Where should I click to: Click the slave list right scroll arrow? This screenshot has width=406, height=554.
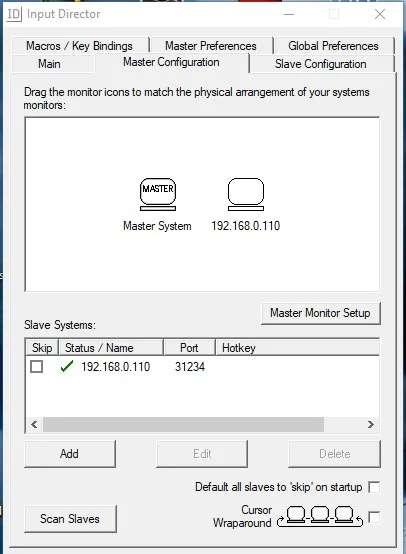point(371,424)
